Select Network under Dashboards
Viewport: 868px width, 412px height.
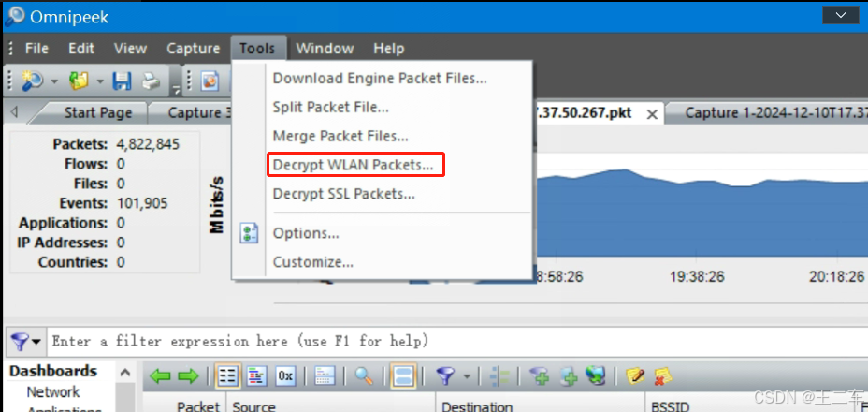[53, 392]
